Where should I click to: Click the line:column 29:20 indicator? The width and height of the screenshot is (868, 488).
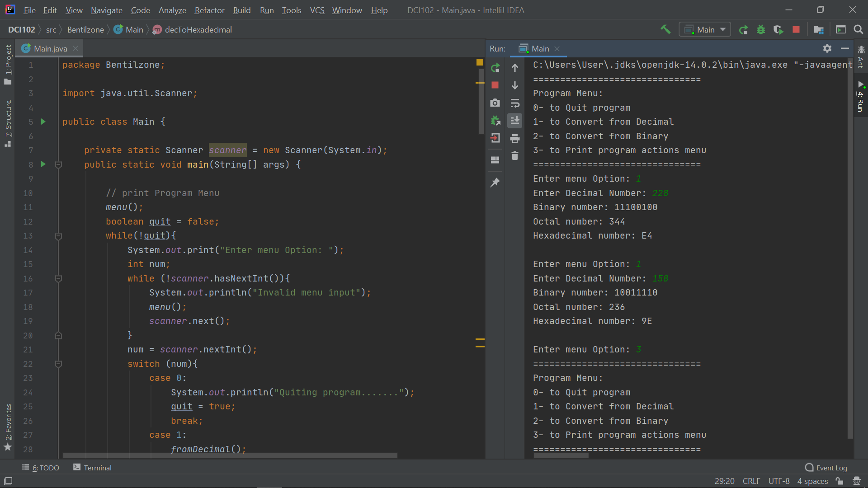(x=724, y=481)
